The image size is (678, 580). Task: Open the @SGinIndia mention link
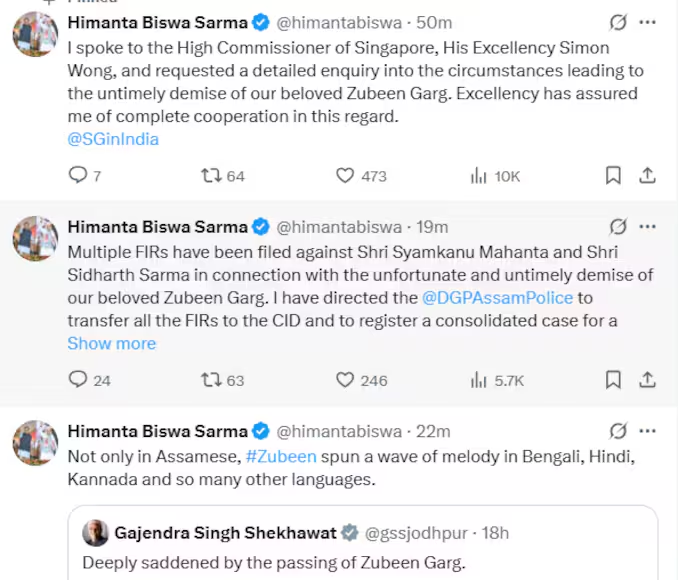click(113, 139)
